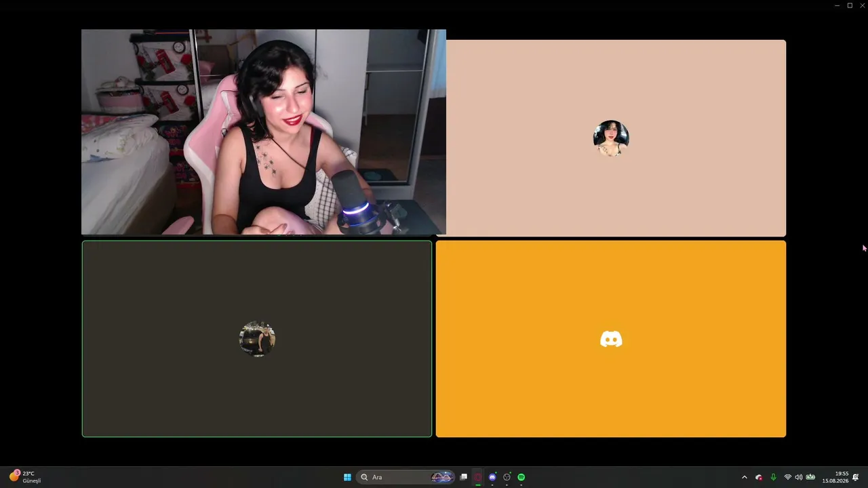Open the circular app icon beside Spotify

pos(507,477)
